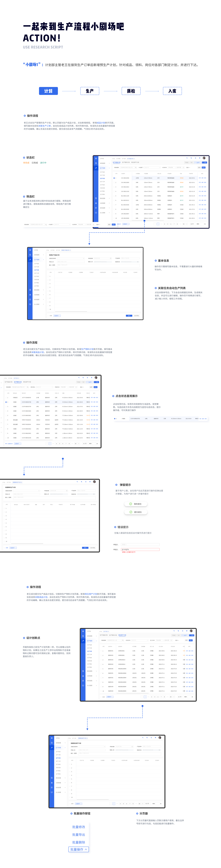Image resolution: width=221 pixels, height=868 pixels.
Task: Click globe icon in 岗位排产计划 list window header
Action: (x=187, y=631)
